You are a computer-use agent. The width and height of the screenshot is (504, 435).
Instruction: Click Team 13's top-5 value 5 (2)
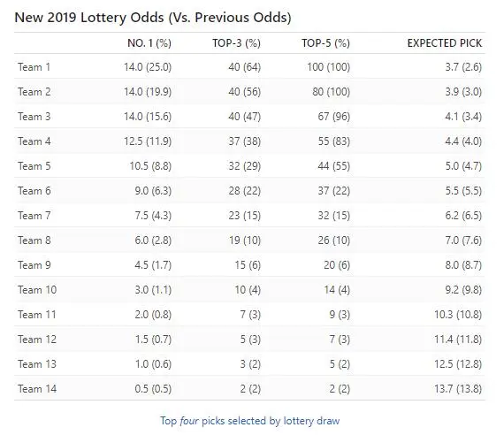tap(340, 364)
